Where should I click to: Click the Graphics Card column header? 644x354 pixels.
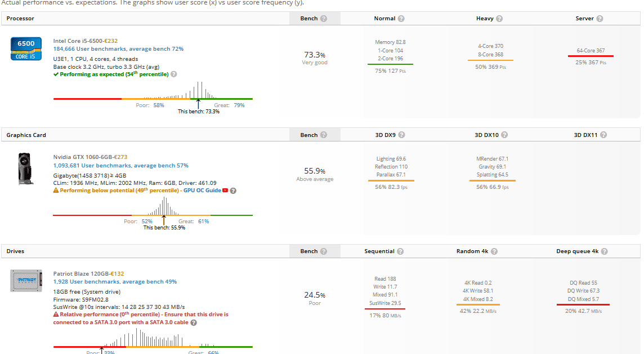point(26,135)
